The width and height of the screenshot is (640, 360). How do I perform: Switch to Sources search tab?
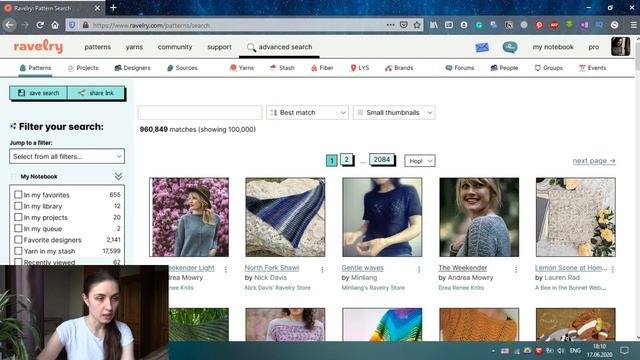(x=182, y=68)
